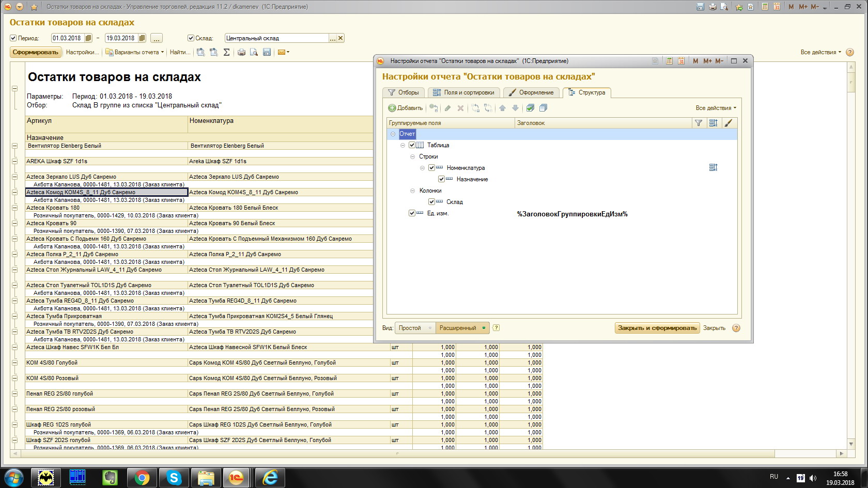Switch to the Оформление tab
868x488 pixels.
(x=531, y=92)
